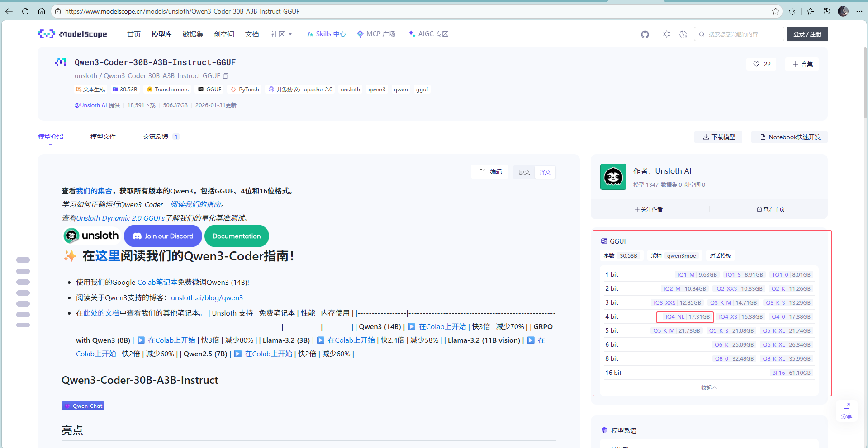Open the 我们的集合 link
This screenshot has height=448, width=868.
pos(94,191)
